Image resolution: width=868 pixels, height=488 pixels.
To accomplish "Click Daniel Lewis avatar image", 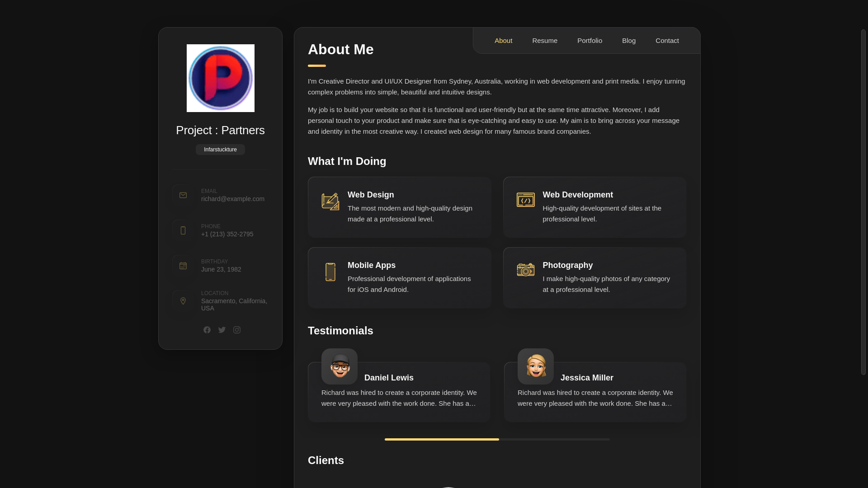I will [x=340, y=366].
